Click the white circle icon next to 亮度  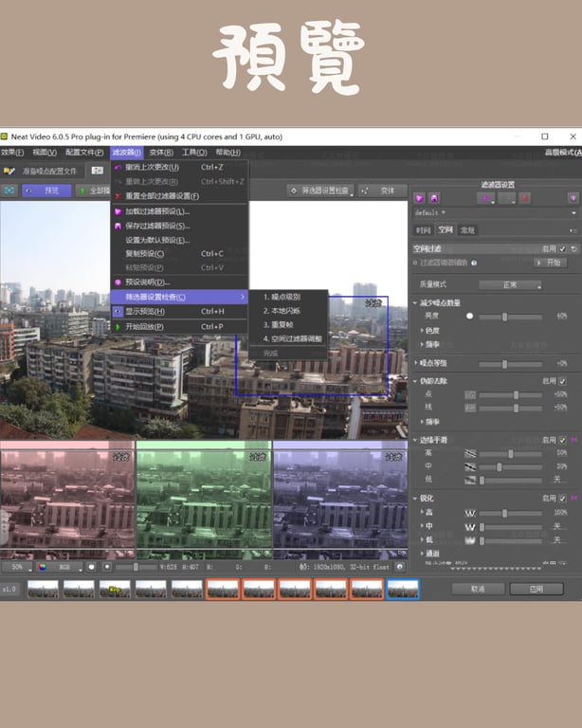[470, 317]
